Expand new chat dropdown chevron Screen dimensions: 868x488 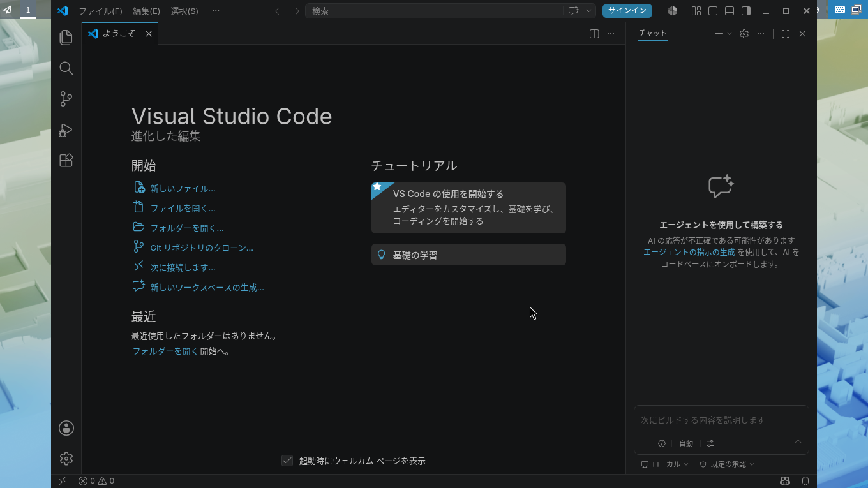click(730, 34)
